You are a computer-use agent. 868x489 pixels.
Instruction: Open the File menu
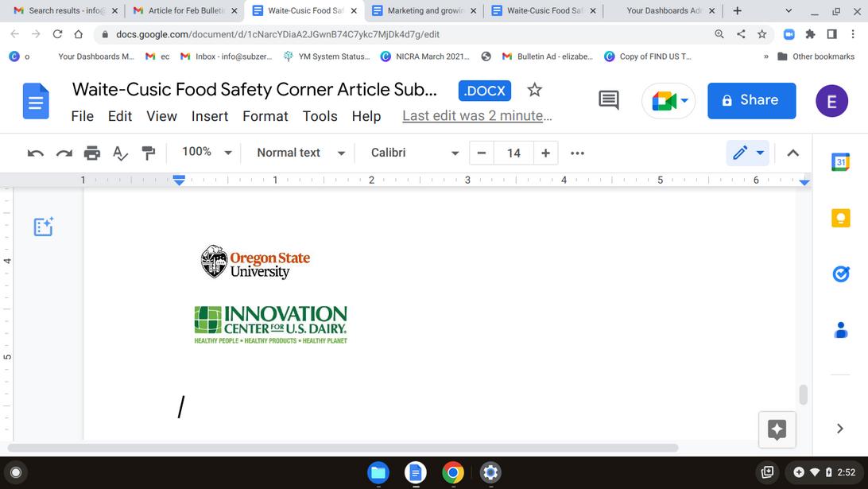[83, 116]
